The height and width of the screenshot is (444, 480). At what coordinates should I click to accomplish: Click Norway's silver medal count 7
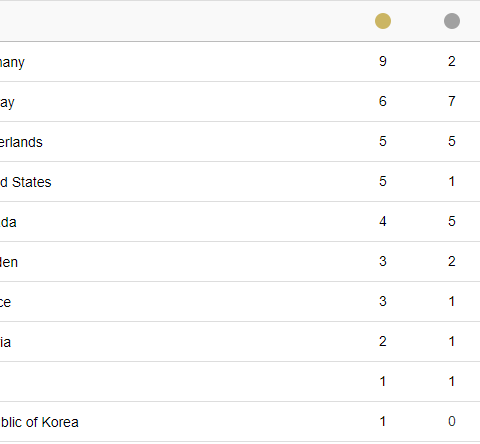click(452, 101)
